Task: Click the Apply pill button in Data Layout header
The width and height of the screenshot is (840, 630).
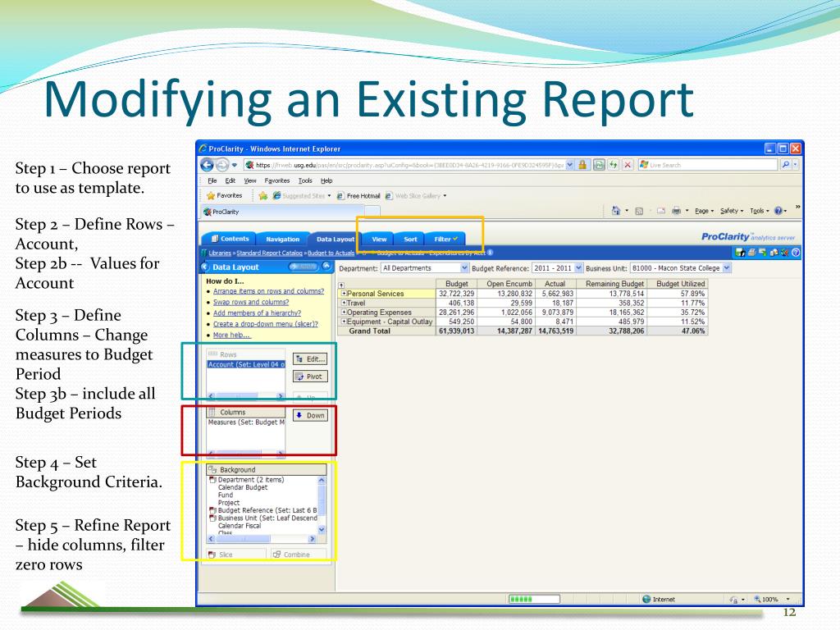Action: pos(304,267)
